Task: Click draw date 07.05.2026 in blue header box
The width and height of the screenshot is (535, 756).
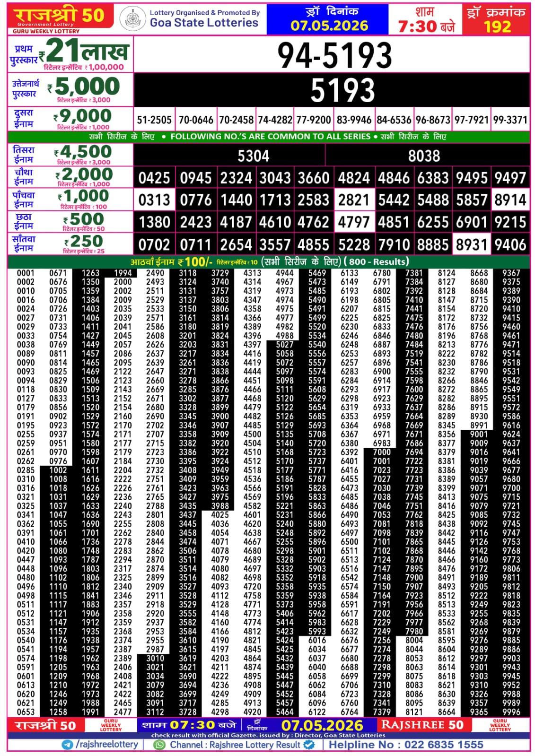Action: click(329, 26)
